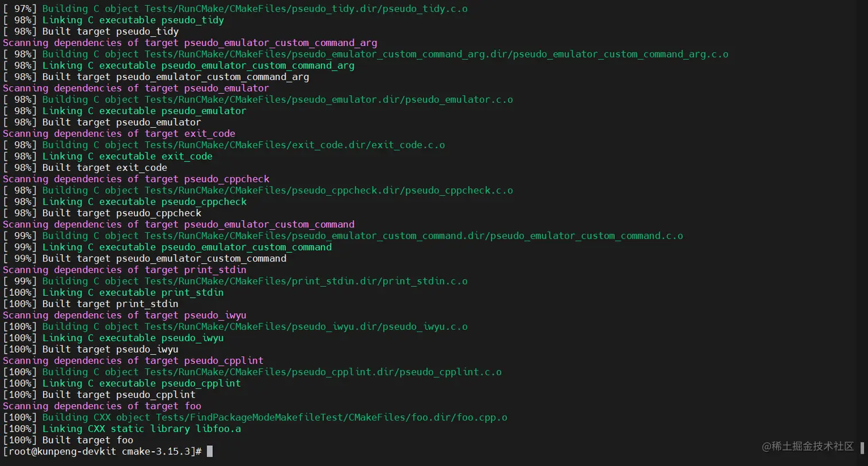The image size is (868, 466).
Task: Click 'Linking C executable pseudo_iwyu' line
Action: (x=114, y=338)
